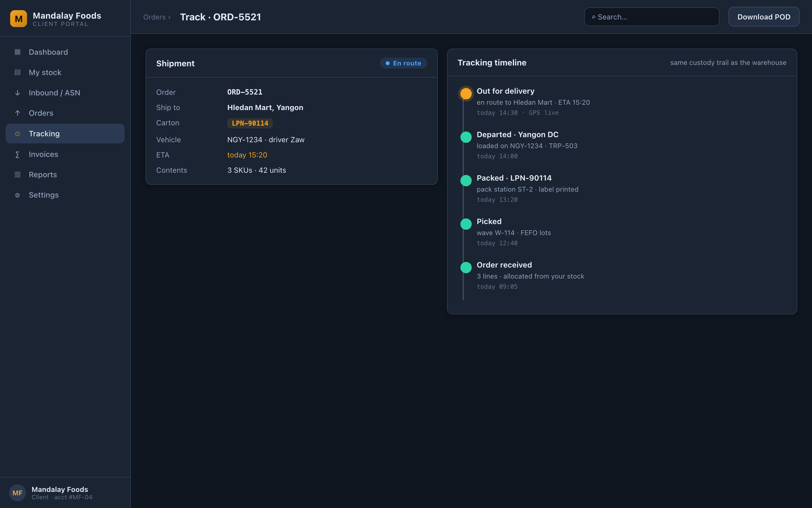Open Dashboard in the sidebar
This screenshot has height=508, width=812.
[65, 52]
